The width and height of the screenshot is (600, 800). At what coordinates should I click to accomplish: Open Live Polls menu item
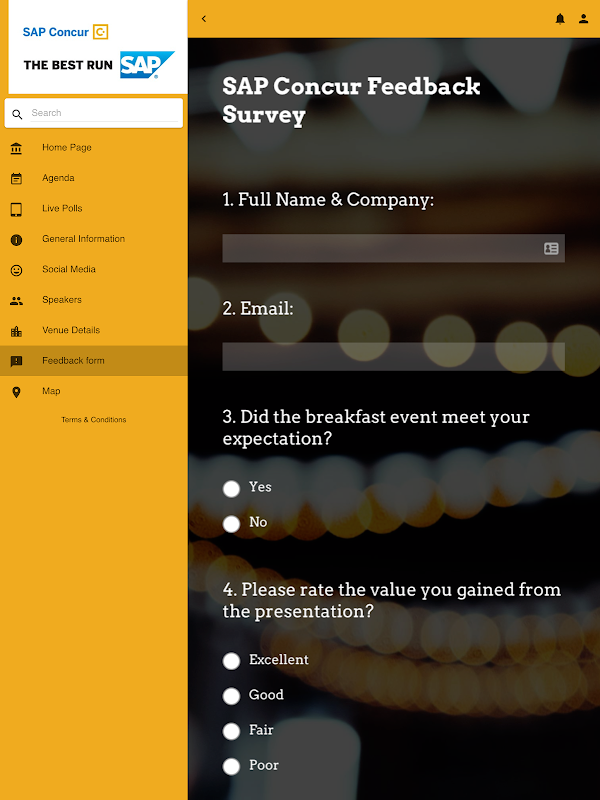click(x=94, y=208)
